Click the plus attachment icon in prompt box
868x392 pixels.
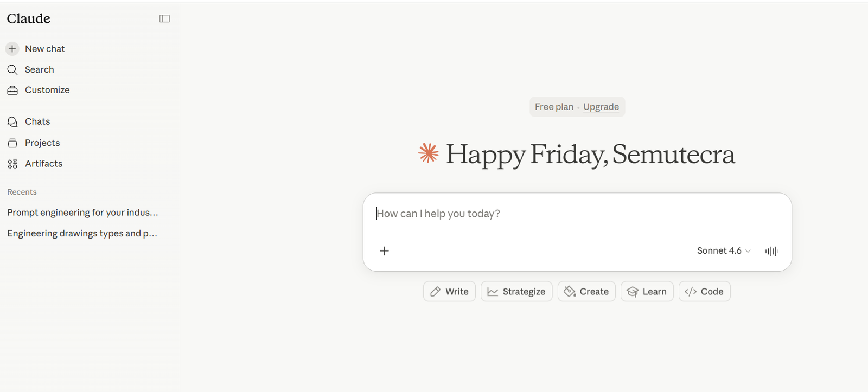coord(384,251)
